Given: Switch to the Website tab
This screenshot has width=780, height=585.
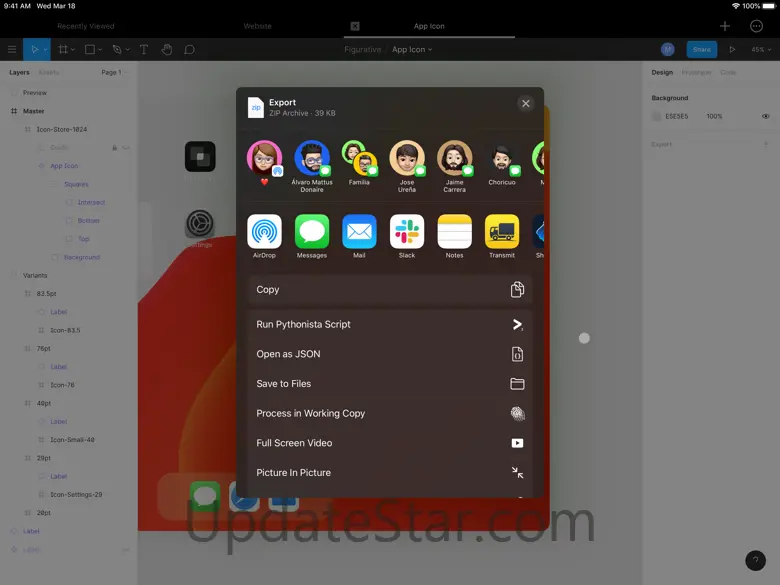Looking at the screenshot, I should [257, 26].
